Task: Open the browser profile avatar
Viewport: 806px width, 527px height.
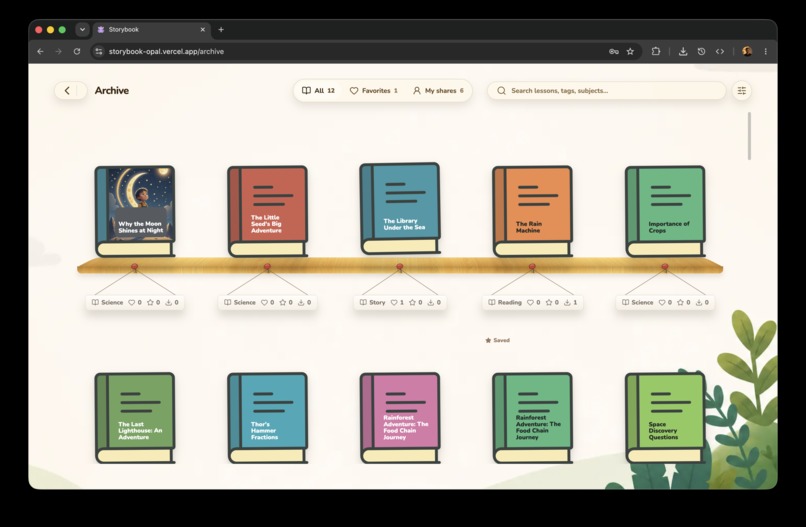Action: click(x=747, y=51)
